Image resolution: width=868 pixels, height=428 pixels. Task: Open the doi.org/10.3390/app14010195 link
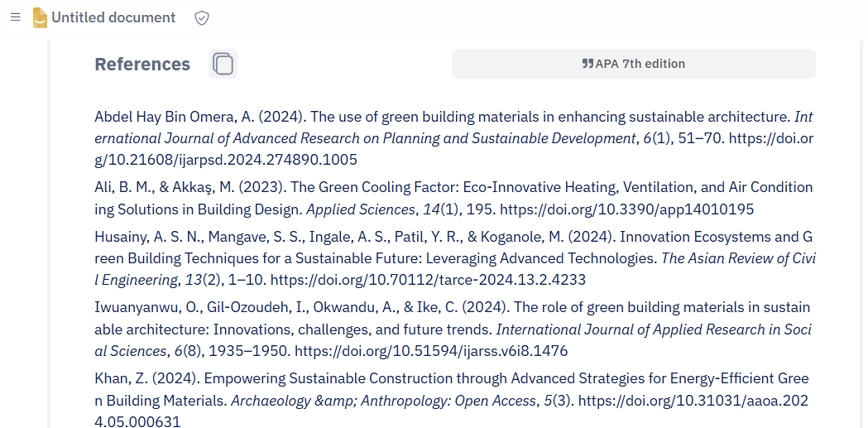tap(626, 209)
